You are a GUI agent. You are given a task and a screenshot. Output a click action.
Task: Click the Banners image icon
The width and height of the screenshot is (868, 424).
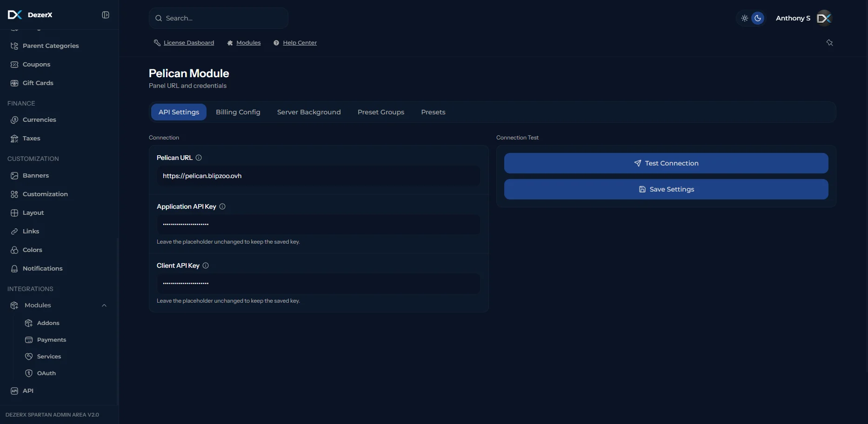pyautogui.click(x=14, y=175)
